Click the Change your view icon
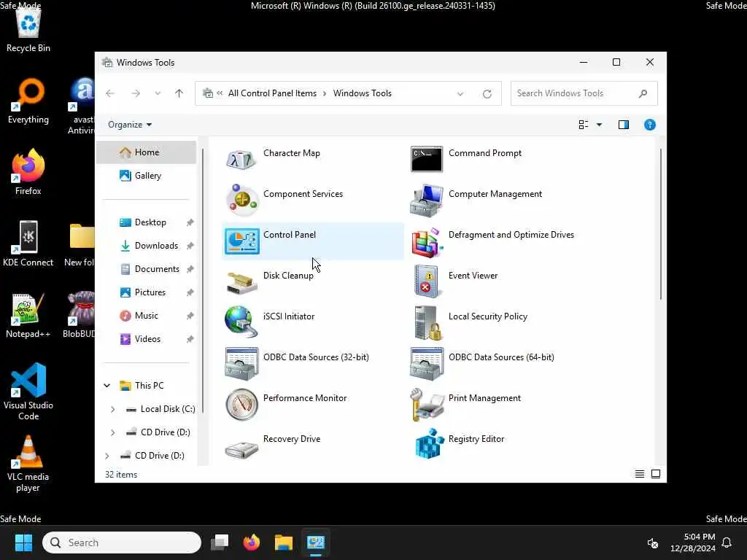747x560 pixels. (584, 125)
